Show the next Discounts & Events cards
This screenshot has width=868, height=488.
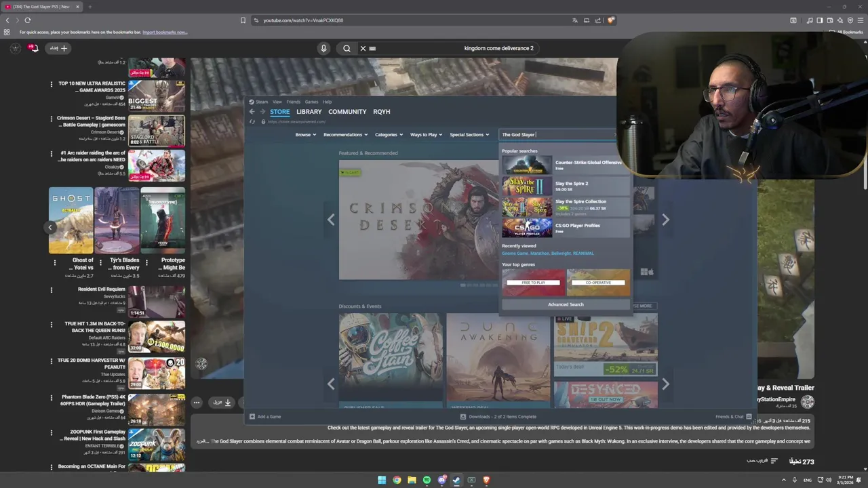(x=665, y=384)
